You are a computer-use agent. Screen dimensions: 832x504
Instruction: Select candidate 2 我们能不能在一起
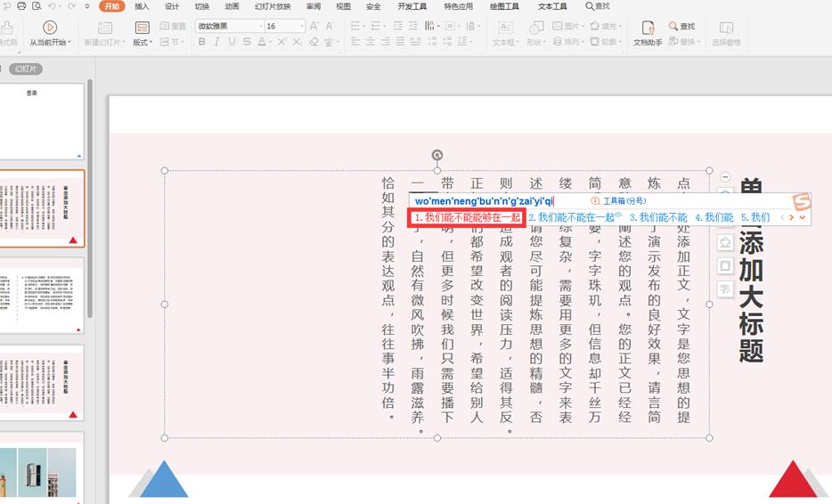[574, 217]
